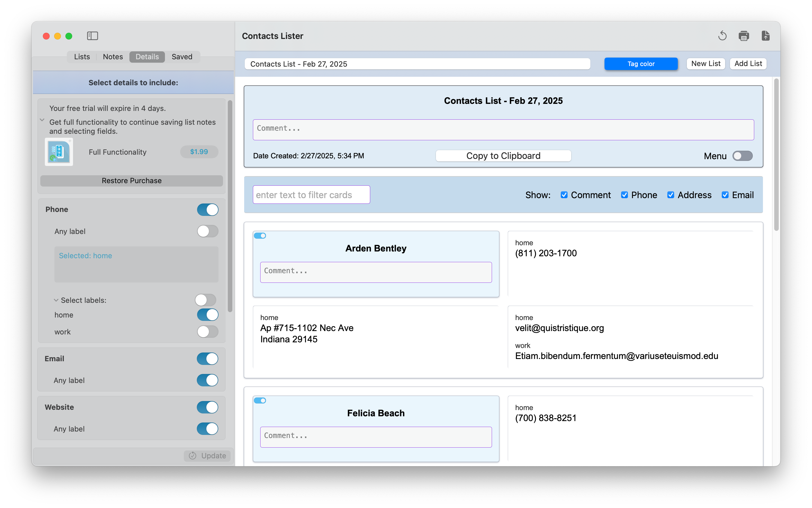Screen dimensions: 812x508
Task: Click phone number (700) 838-8251
Action: (x=546, y=418)
